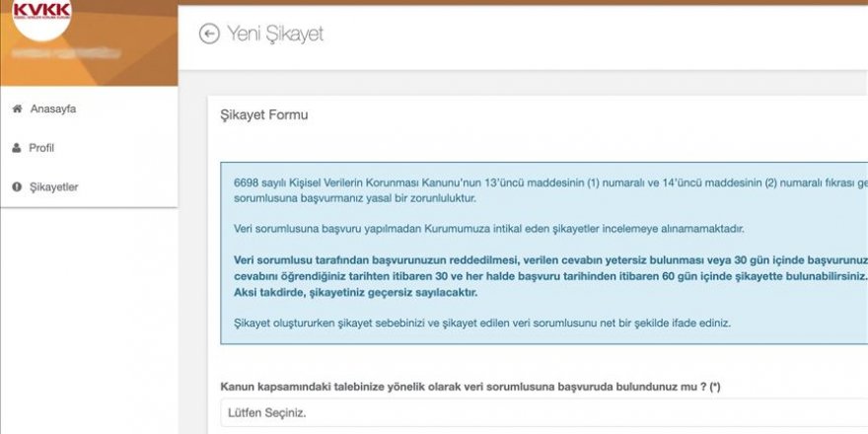Open the Anasayfa menu item

tap(52, 109)
